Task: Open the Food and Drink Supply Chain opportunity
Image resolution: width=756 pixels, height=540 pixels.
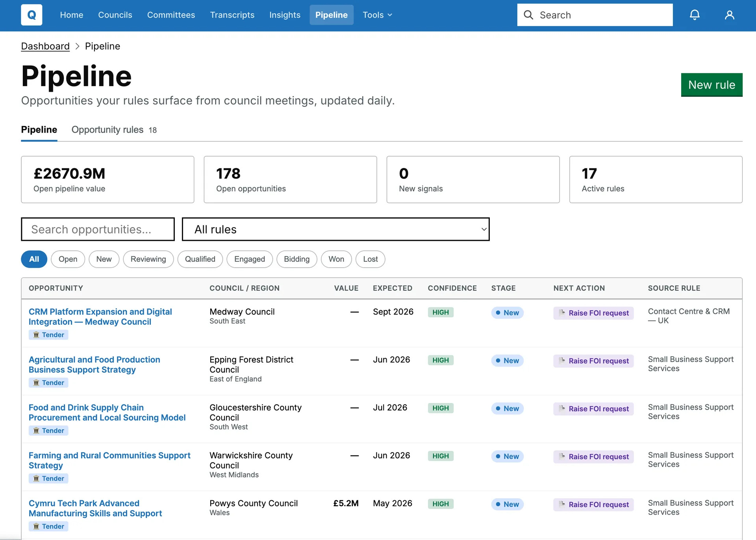Action: tap(107, 412)
